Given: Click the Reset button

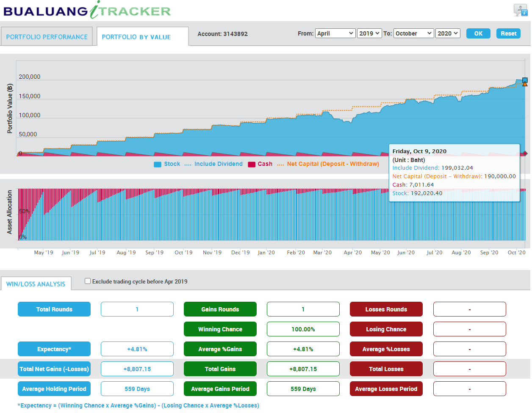Looking at the screenshot, I should [x=508, y=33].
